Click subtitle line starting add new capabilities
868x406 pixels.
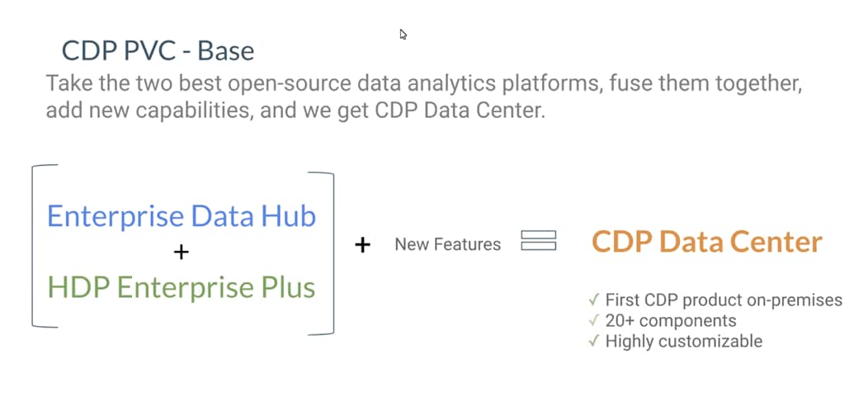(295, 111)
